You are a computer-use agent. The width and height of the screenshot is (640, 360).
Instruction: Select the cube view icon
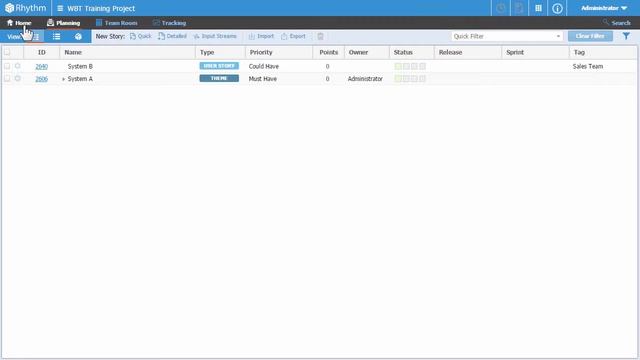[78, 36]
